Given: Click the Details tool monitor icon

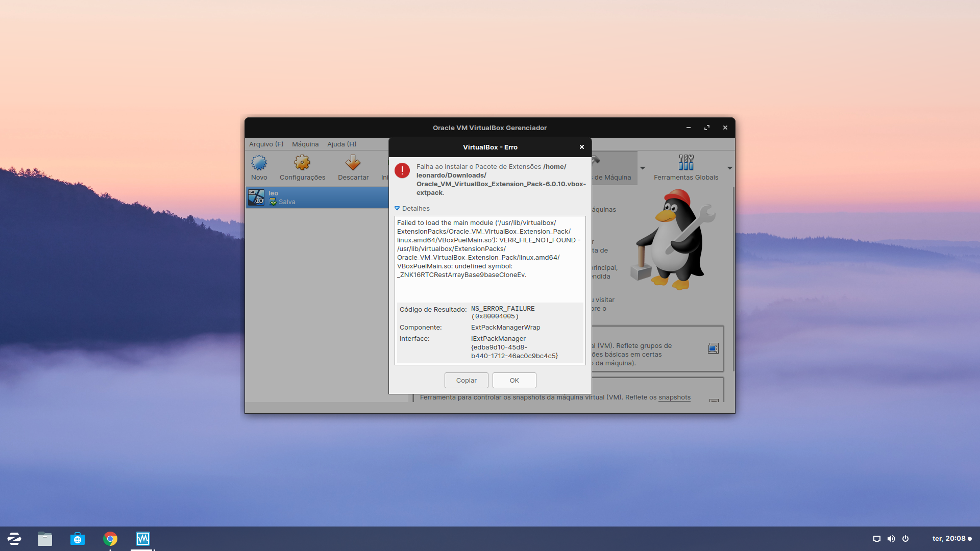Looking at the screenshot, I should (713, 348).
